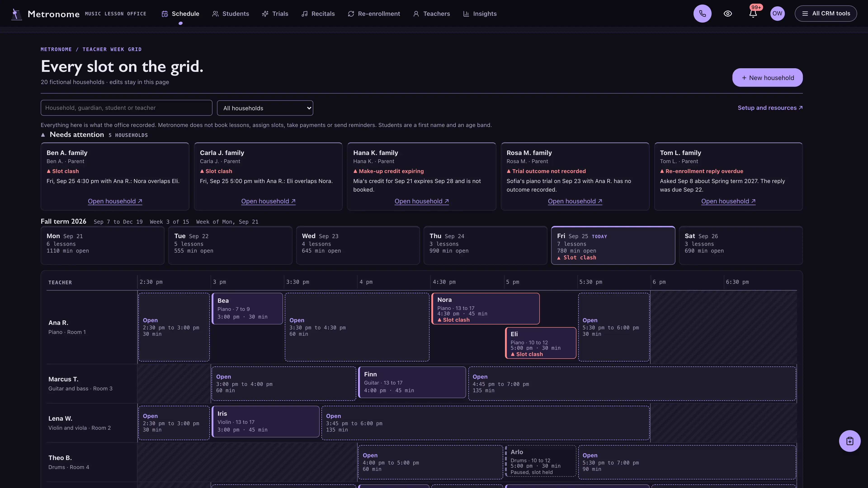868x488 pixels.
Task: Open household link for Ben A. family
Action: (x=115, y=201)
